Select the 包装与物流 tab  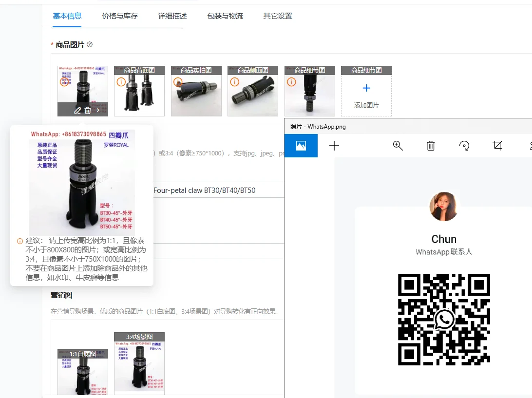225,16
